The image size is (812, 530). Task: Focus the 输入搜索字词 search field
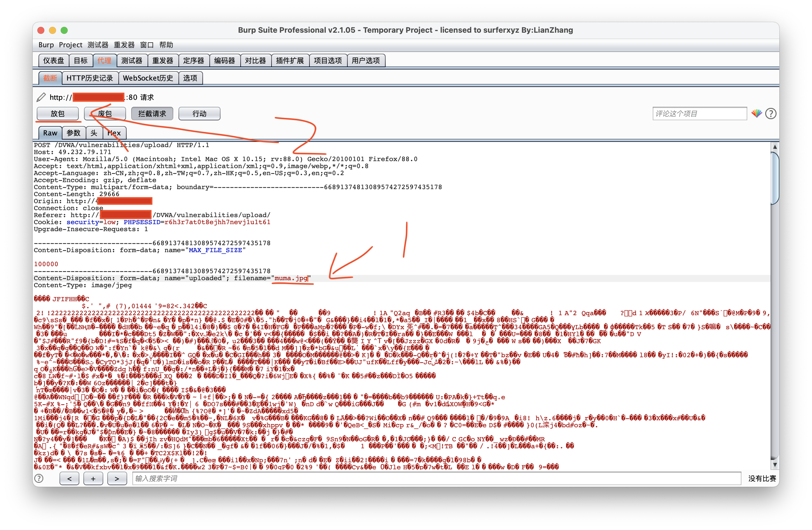pyautogui.click(x=437, y=478)
